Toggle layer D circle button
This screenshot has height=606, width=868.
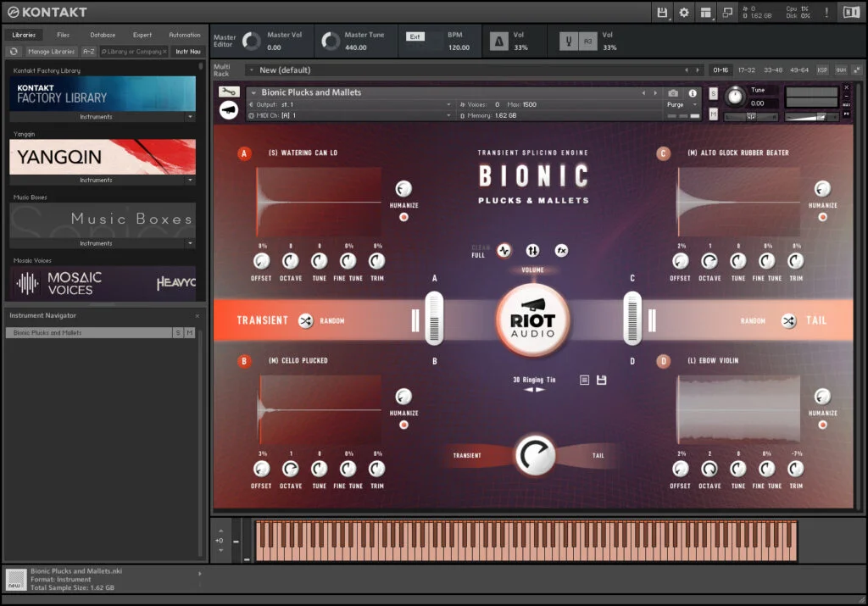pyautogui.click(x=663, y=361)
